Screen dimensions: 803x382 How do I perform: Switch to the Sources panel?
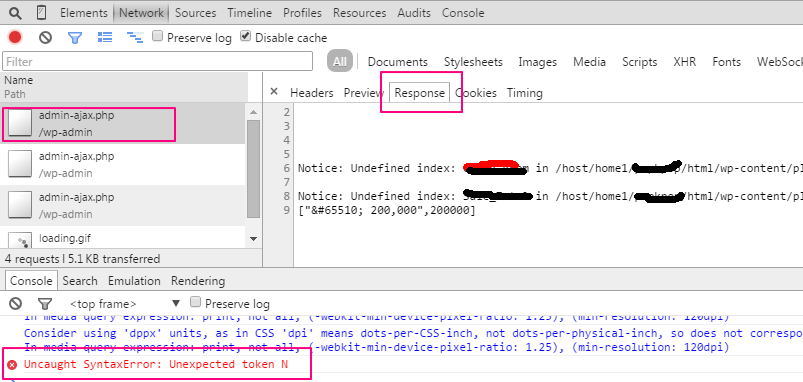[x=196, y=13]
